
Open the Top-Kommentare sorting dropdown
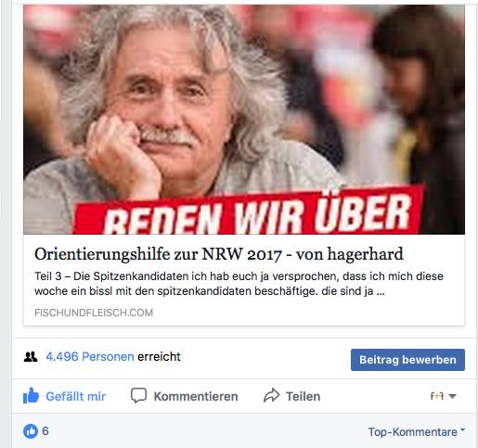coord(417,431)
